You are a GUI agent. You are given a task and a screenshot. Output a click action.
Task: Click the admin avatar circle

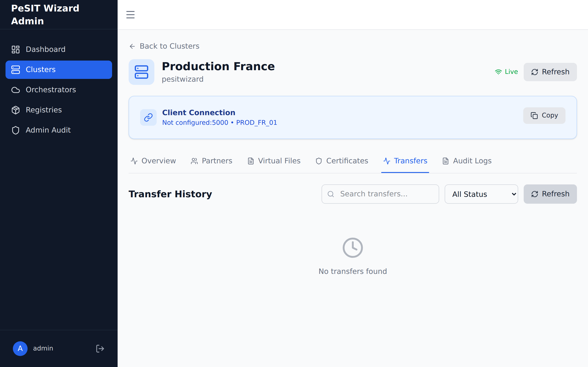pos(20,349)
